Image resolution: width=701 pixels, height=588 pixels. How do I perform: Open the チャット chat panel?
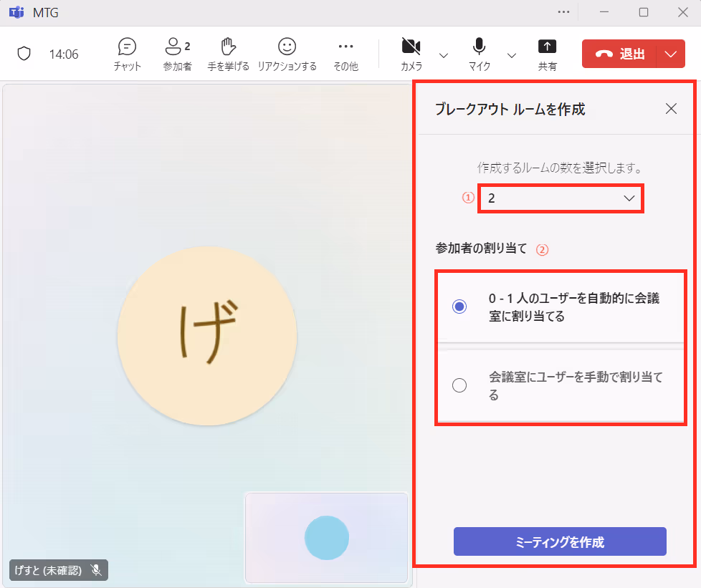click(127, 54)
